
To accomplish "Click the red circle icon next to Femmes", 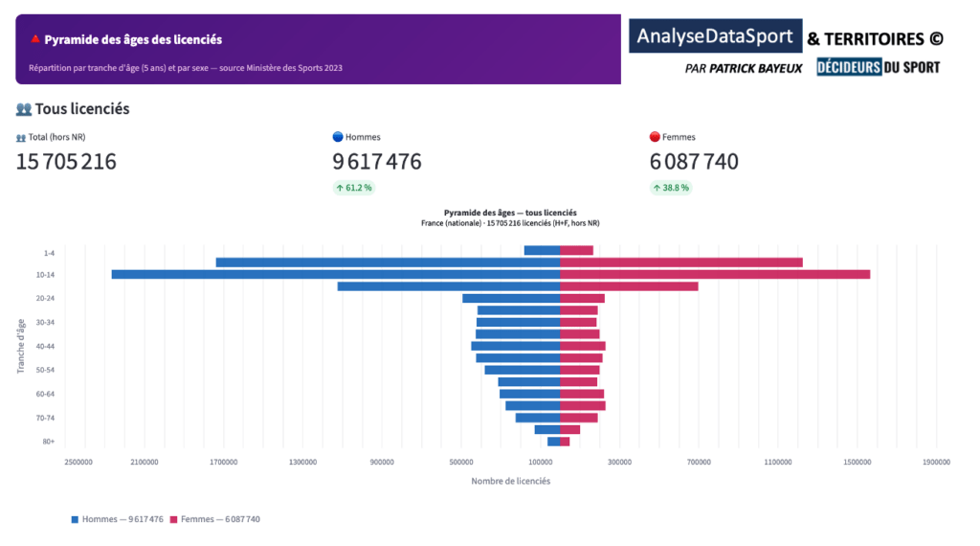I will 655,138.
